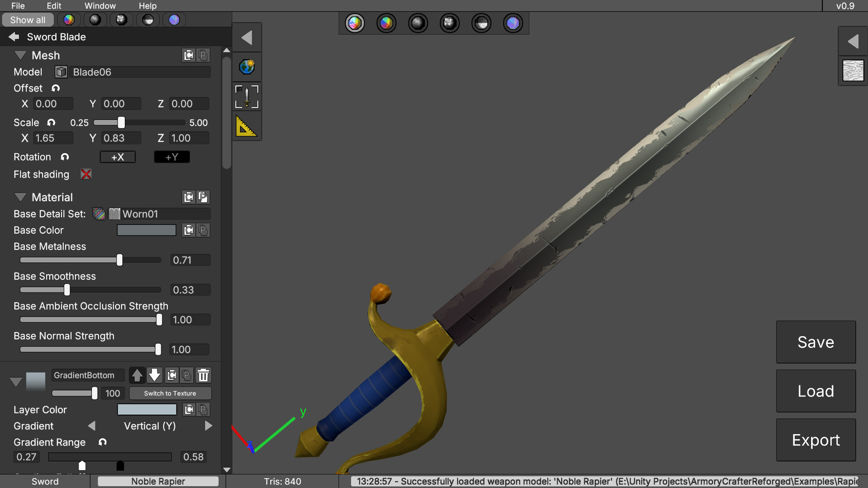Open the Layer Color swatch picker
Screen dimensions: 868x488
(x=147, y=409)
